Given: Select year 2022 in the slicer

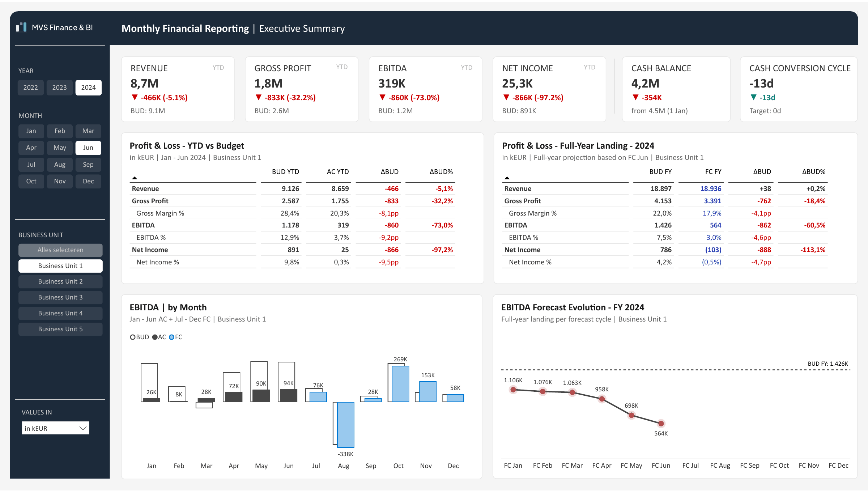Looking at the screenshot, I should 31,88.
